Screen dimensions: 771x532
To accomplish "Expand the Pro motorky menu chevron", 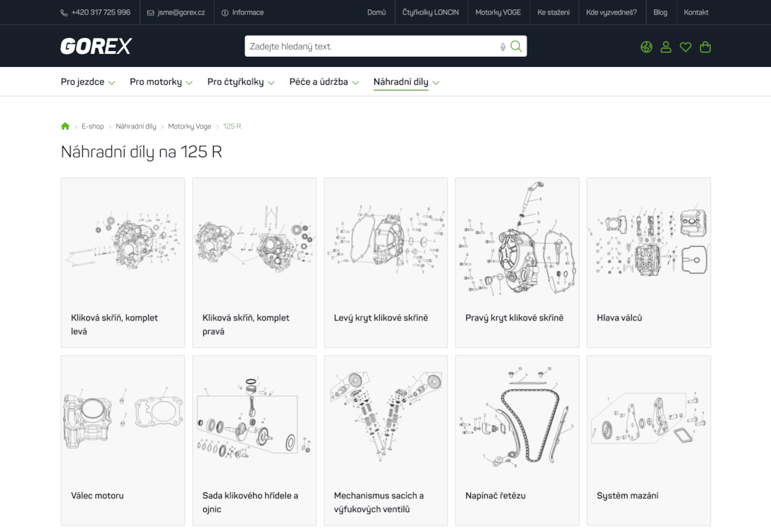I will coord(189,83).
